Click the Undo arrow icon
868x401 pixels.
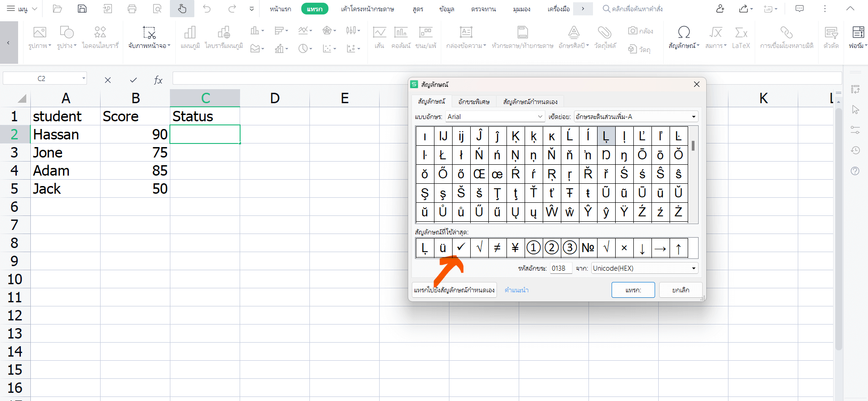pyautogui.click(x=207, y=9)
